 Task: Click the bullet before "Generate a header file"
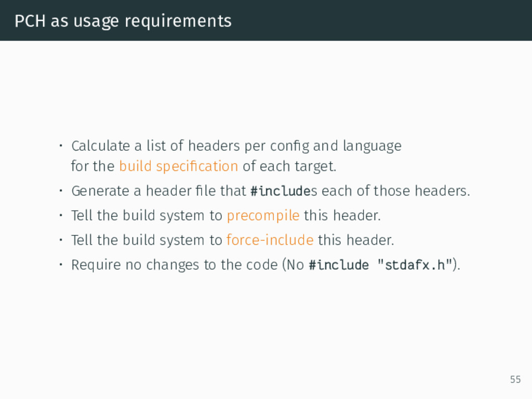[x=61, y=191]
